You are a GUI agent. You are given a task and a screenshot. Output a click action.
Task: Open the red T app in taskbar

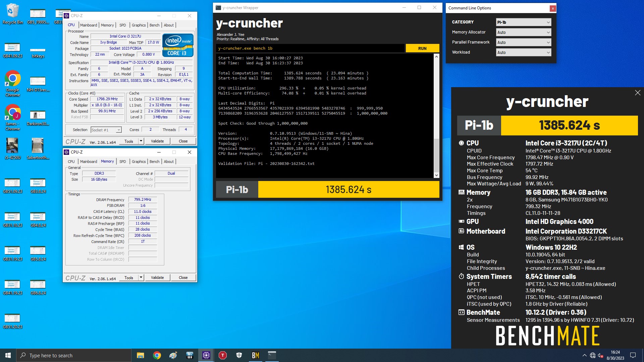click(223, 355)
